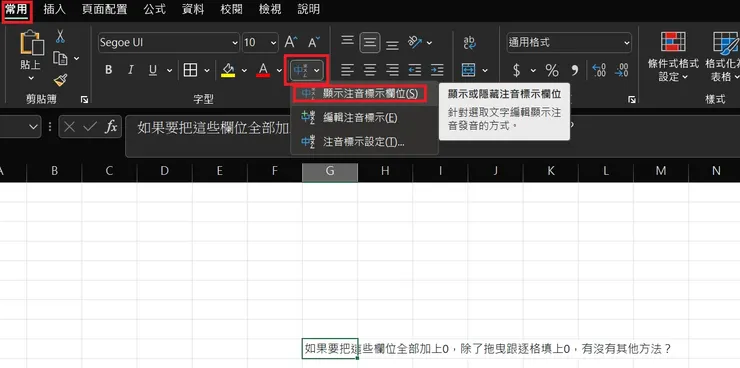Click the Merge and Center icon
The image size is (740, 368).
click(469, 70)
